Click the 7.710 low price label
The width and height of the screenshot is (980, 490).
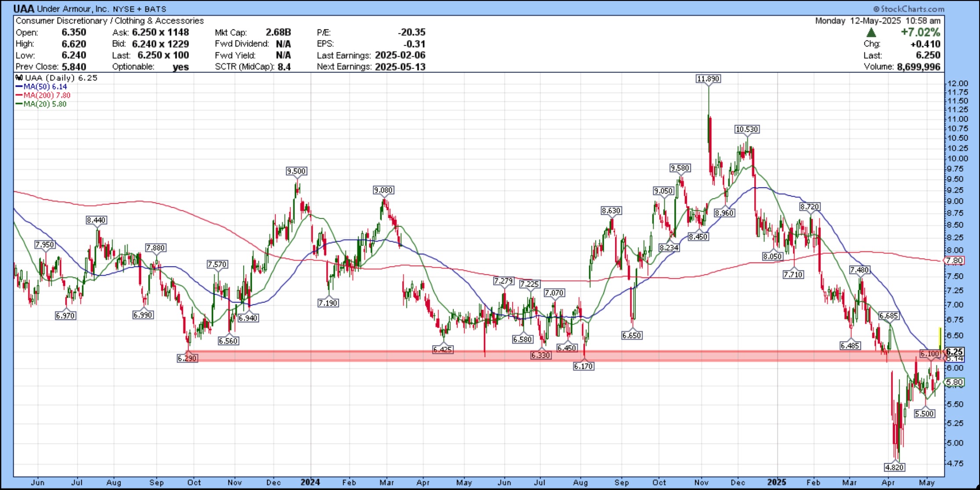coord(793,274)
